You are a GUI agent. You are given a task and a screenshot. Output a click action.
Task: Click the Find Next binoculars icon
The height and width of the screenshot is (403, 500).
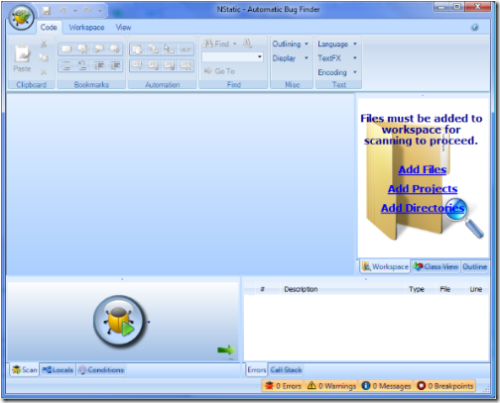coord(247,43)
